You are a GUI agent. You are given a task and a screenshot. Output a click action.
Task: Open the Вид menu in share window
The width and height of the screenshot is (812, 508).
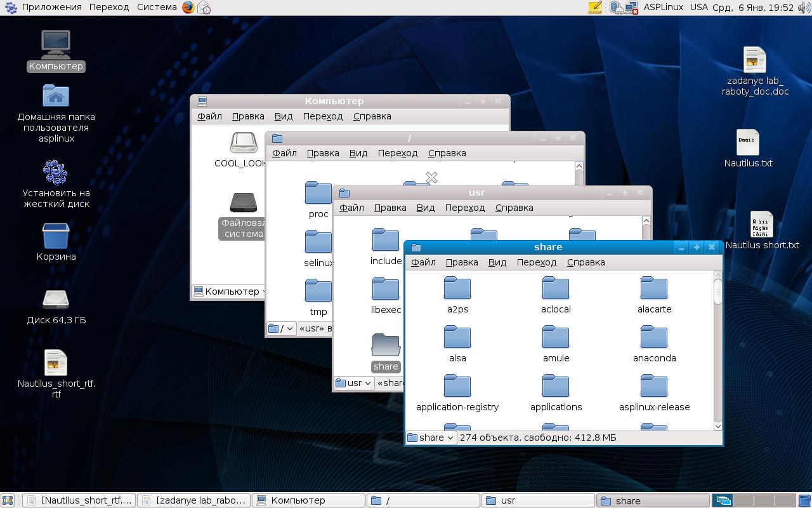coord(497,262)
